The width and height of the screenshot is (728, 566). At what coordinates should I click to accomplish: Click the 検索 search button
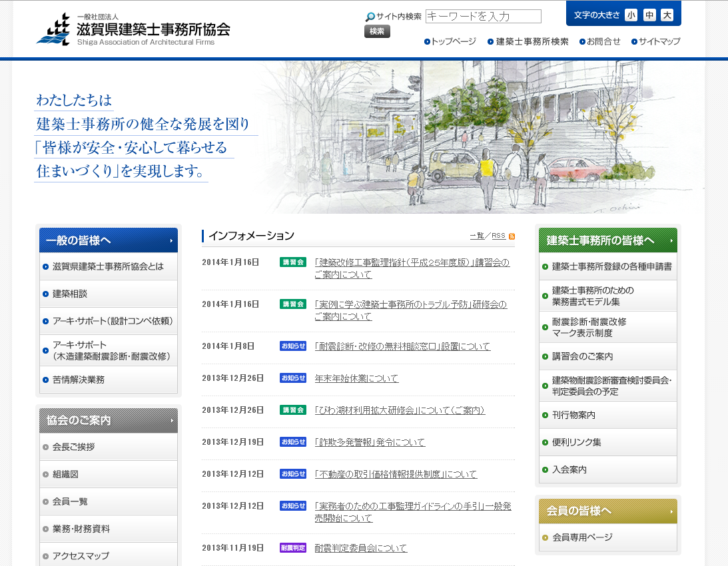pyautogui.click(x=377, y=31)
